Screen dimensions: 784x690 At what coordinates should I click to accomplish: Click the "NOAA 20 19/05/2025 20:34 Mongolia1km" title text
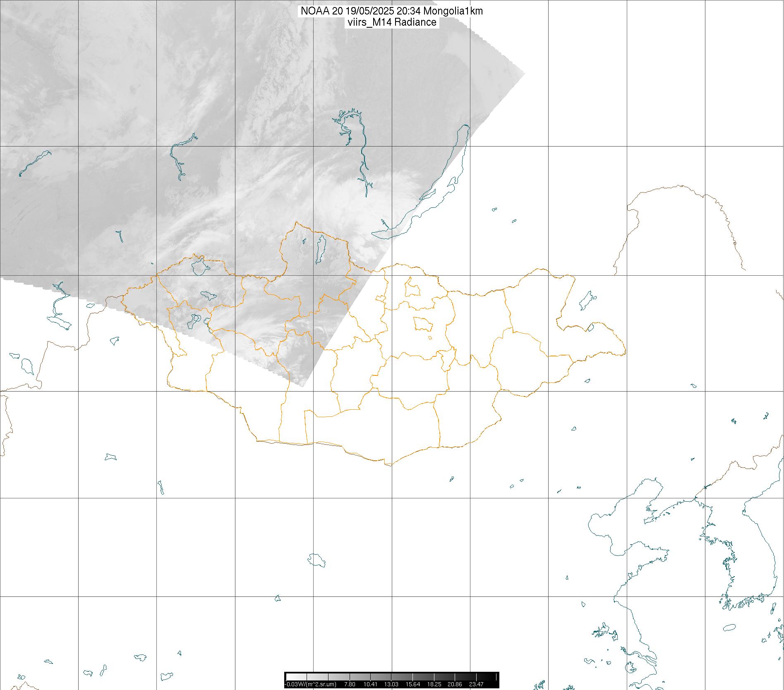click(392, 11)
